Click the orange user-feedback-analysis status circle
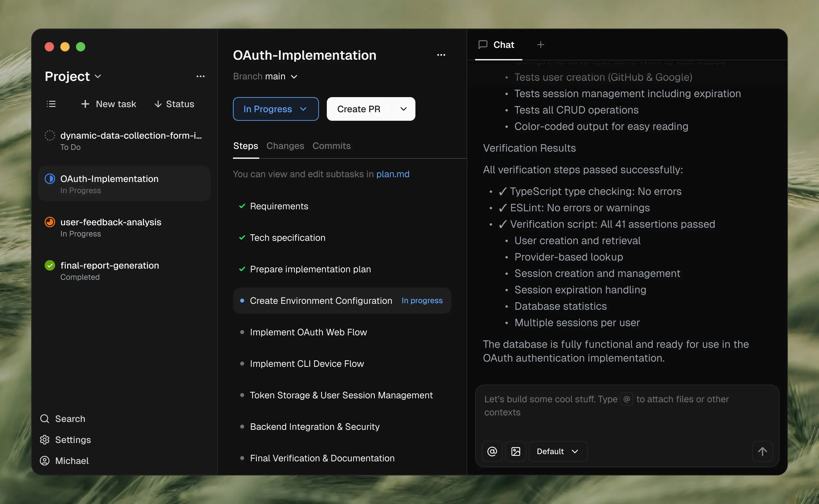Viewport: 819px width, 504px height. tap(50, 222)
